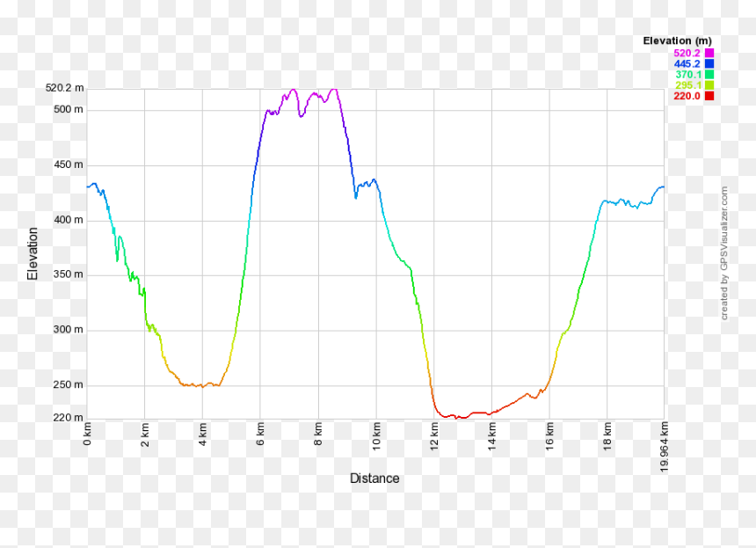Click the "12 km" x-axis label
The width and height of the screenshot is (756, 548).
434,436
